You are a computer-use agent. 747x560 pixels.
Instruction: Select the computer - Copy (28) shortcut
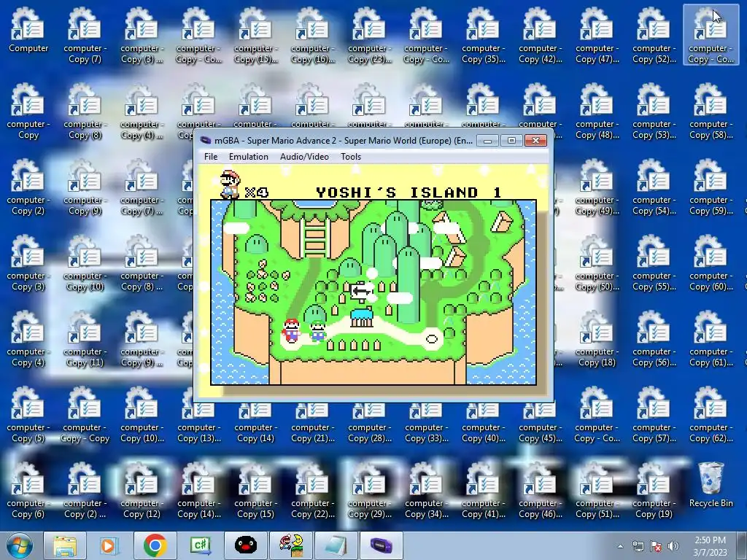369,423
